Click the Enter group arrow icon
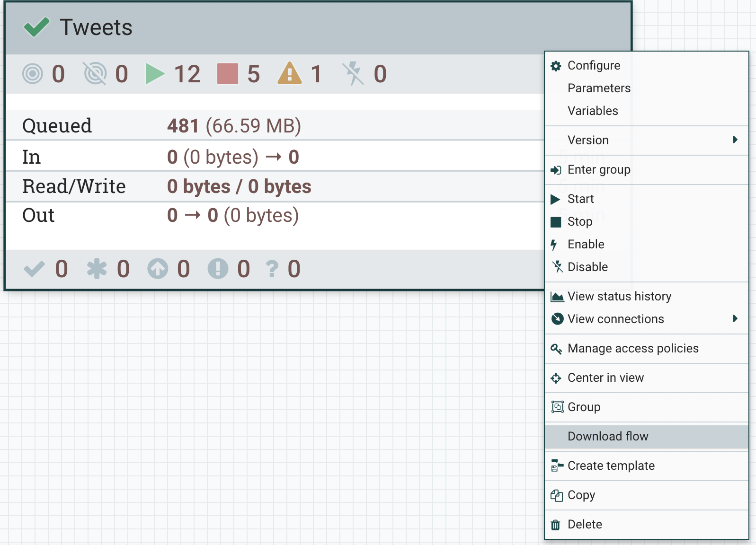 tap(556, 170)
